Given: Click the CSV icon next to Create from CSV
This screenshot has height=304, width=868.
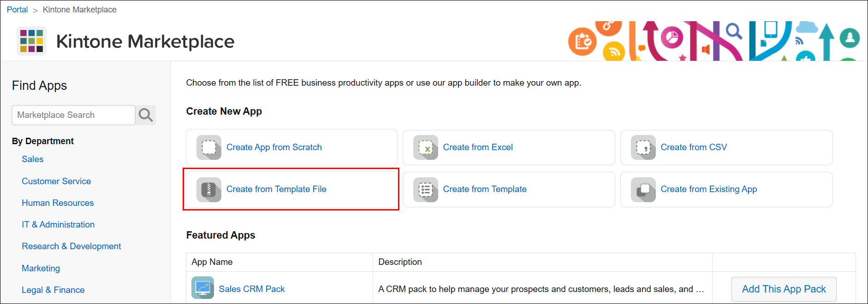Looking at the screenshot, I should click(x=643, y=147).
